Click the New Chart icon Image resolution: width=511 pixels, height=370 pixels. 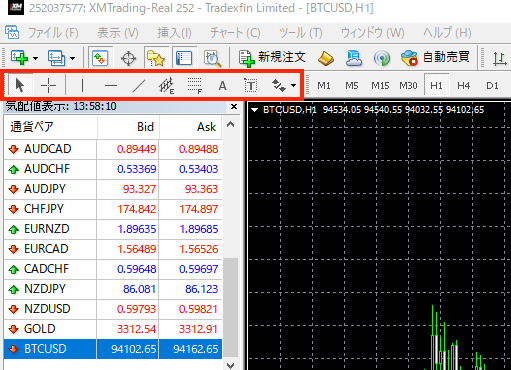click(19, 58)
